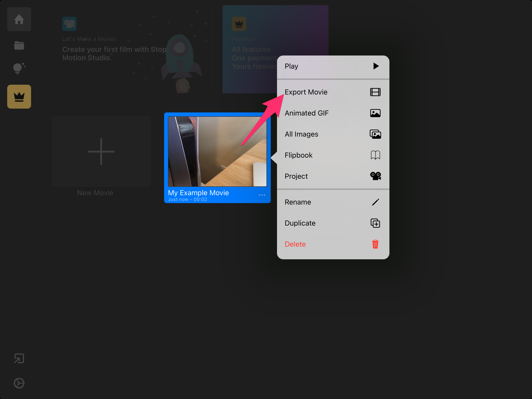Select Project export entry
Screen dimensions: 532x399
click(296, 176)
